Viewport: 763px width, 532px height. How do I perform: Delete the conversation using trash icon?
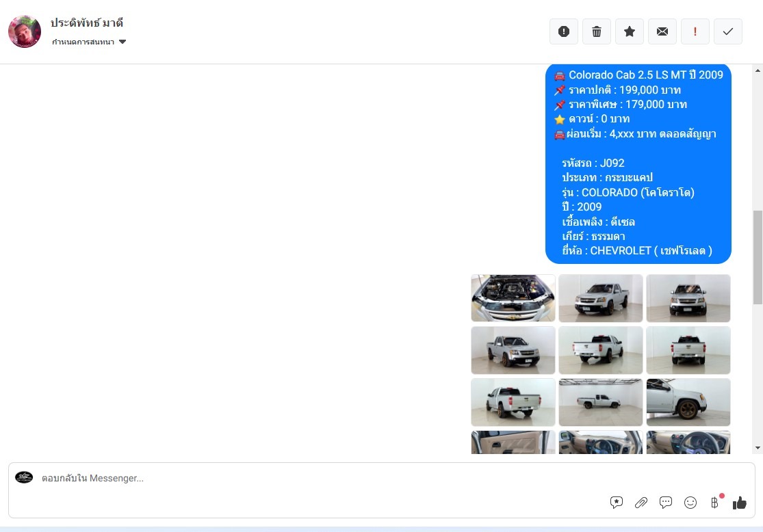click(597, 31)
